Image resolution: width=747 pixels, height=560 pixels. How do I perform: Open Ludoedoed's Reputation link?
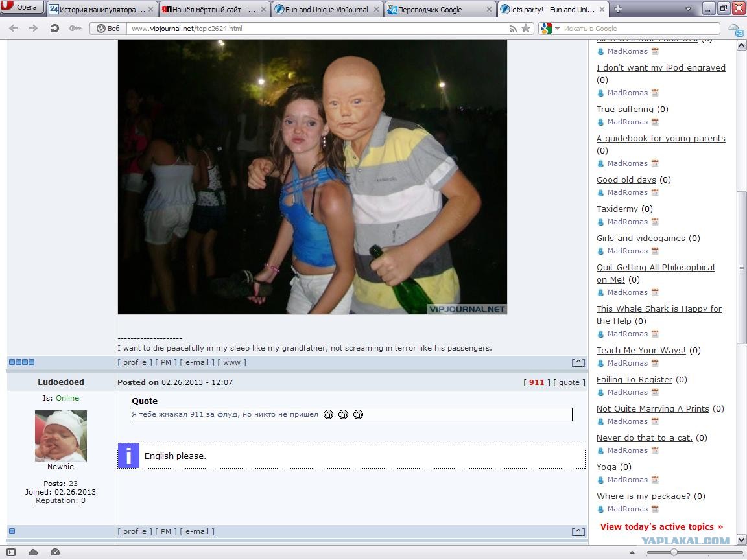[56, 500]
